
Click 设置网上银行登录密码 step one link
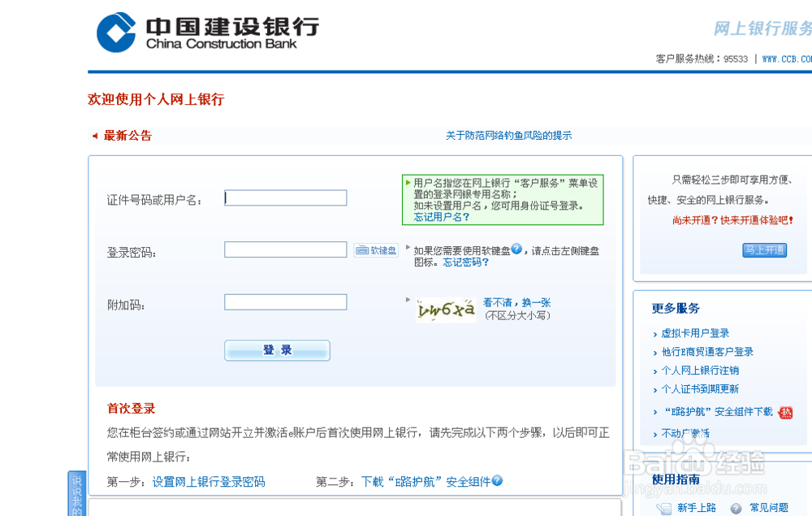coord(209,482)
